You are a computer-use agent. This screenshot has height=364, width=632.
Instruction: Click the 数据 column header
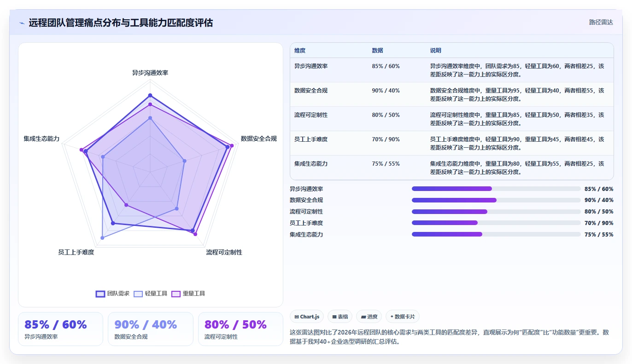point(378,50)
